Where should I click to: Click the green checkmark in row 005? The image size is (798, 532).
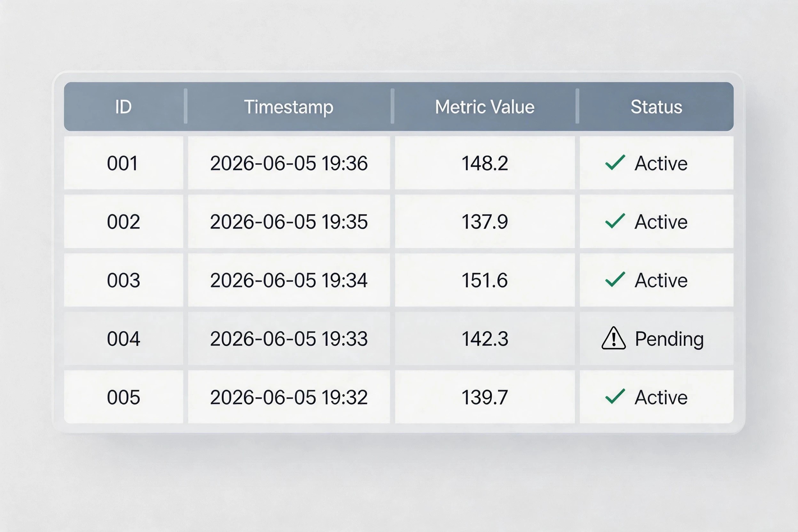[x=615, y=397]
